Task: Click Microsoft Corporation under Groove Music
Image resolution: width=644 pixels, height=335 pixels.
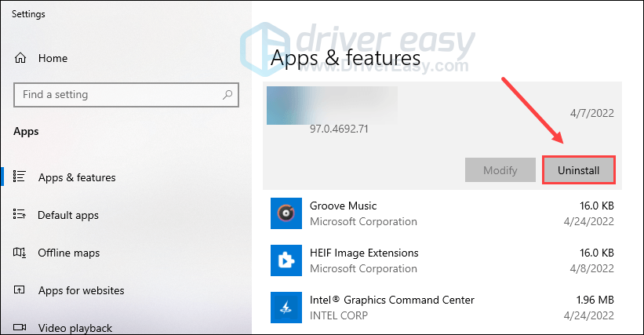Action: click(x=363, y=222)
